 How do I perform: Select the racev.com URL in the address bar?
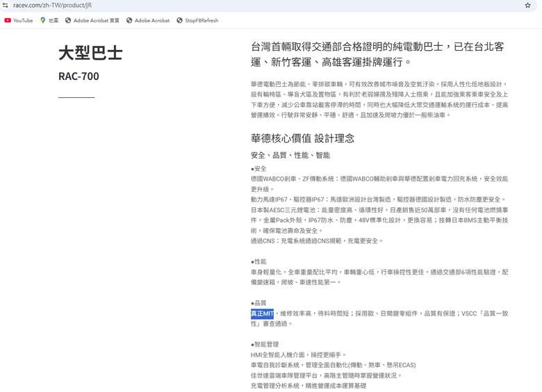click(53, 6)
